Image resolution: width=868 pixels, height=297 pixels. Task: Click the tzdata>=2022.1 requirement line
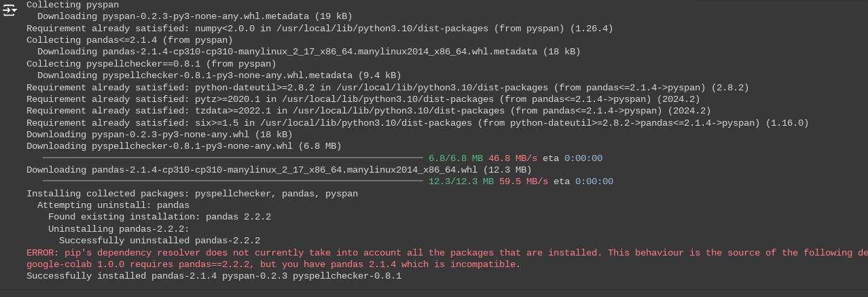tap(369, 111)
